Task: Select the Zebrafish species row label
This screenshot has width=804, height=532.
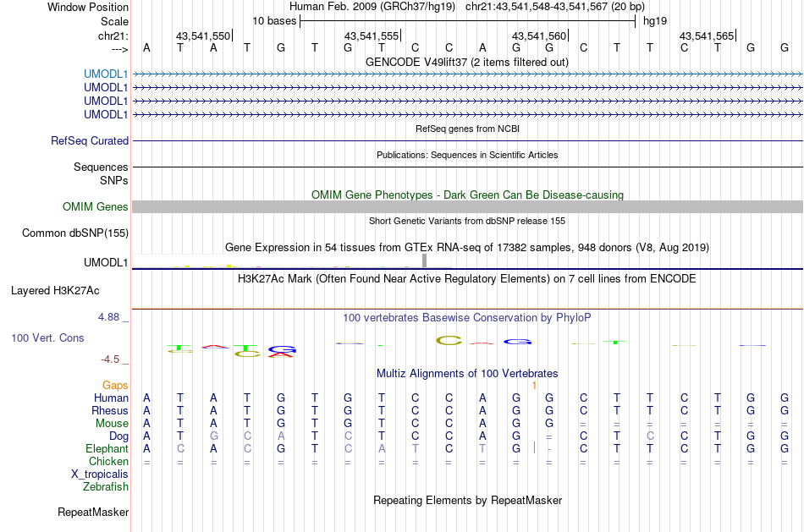Action: tap(106, 486)
